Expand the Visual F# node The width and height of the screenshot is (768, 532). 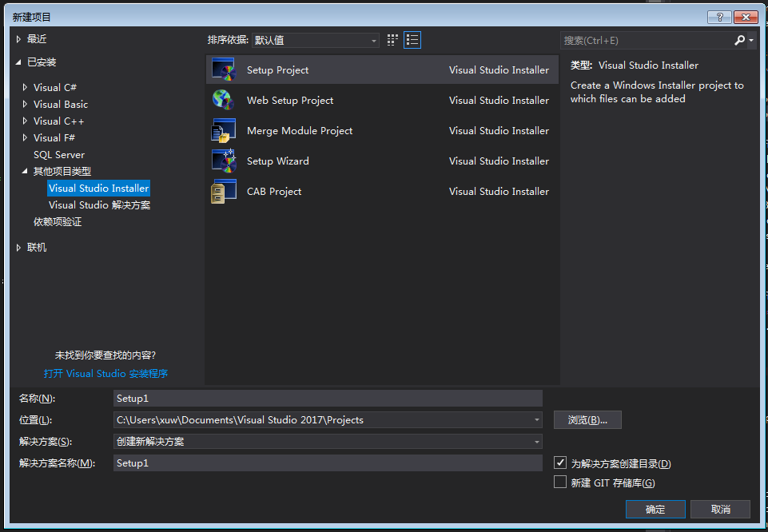25,138
